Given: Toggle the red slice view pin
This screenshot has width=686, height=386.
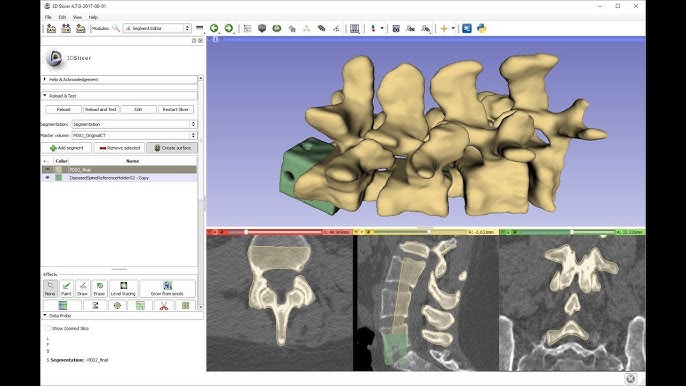Looking at the screenshot, I should point(210,232).
